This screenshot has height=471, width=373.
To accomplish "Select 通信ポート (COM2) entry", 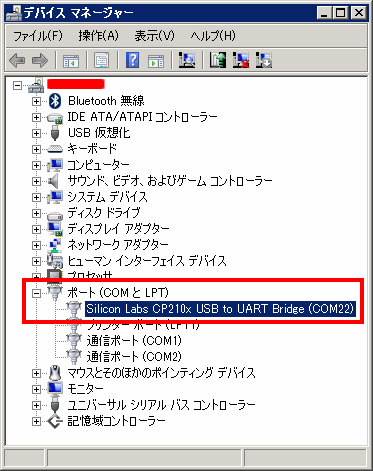I will pos(134,357).
